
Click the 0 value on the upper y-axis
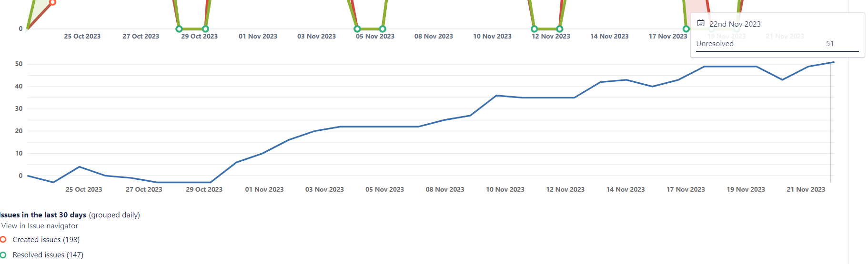pyautogui.click(x=20, y=29)
